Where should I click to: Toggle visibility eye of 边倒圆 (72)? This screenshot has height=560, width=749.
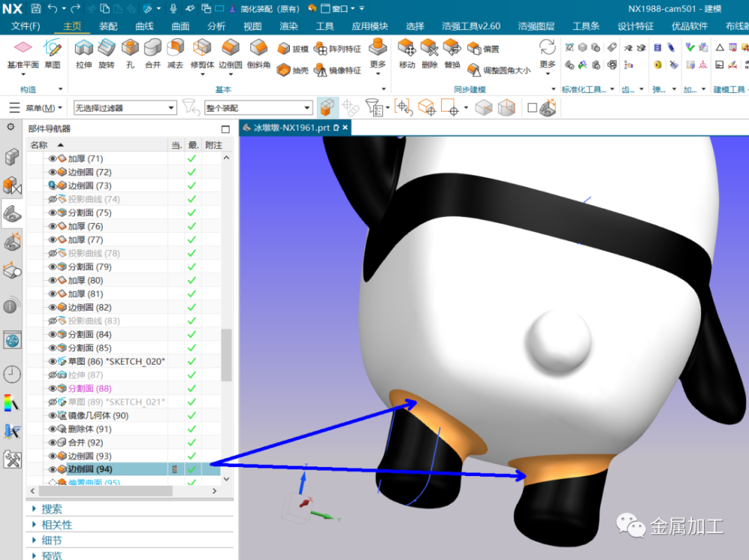pyautogui.click(x=52, y=172)
